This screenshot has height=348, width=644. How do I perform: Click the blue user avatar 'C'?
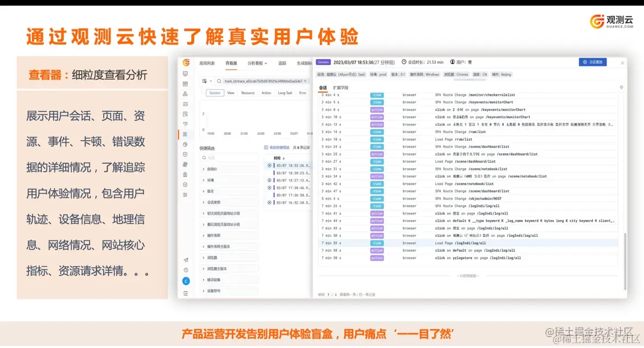[x=186, y=281]
